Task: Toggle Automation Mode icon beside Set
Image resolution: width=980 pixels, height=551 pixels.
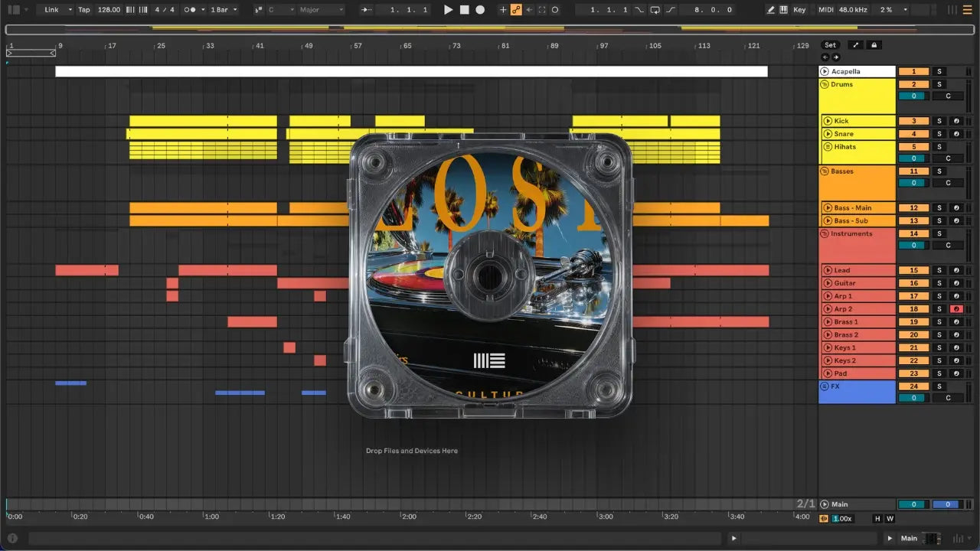Action: pyautogui.click(x=856, y=45)
